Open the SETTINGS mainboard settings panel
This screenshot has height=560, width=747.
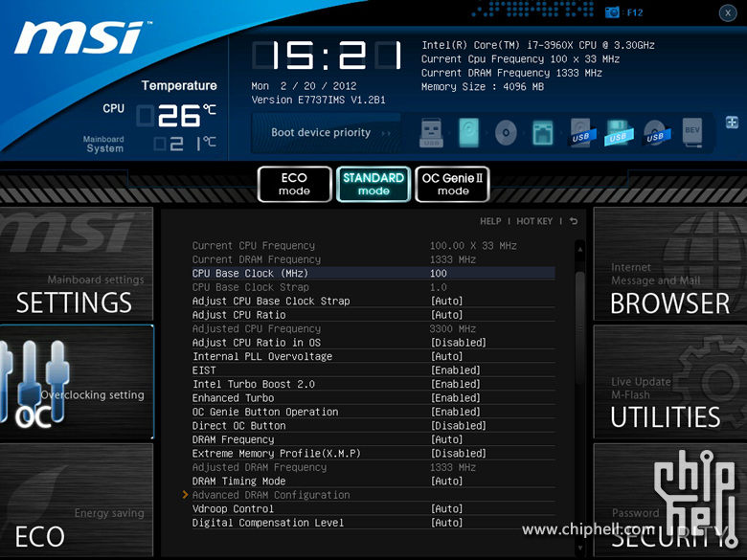coord(77,264)
